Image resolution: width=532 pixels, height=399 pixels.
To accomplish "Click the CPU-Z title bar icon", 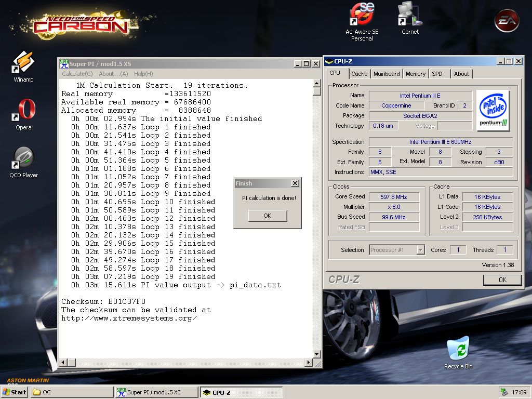I will [329, 61].
